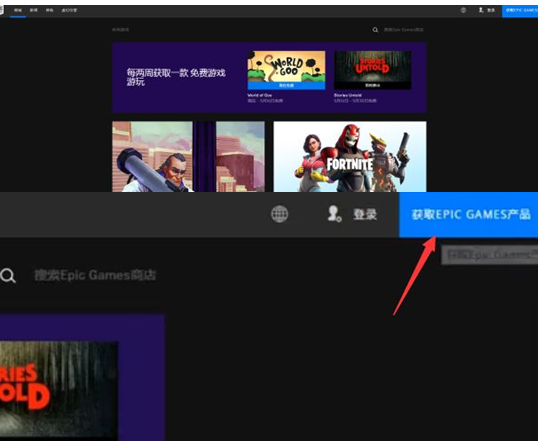This screenshot has width=538, height=441.
Task: Open the small Stories Untold thumbnail in banner
Action: [x=372, y=67]
